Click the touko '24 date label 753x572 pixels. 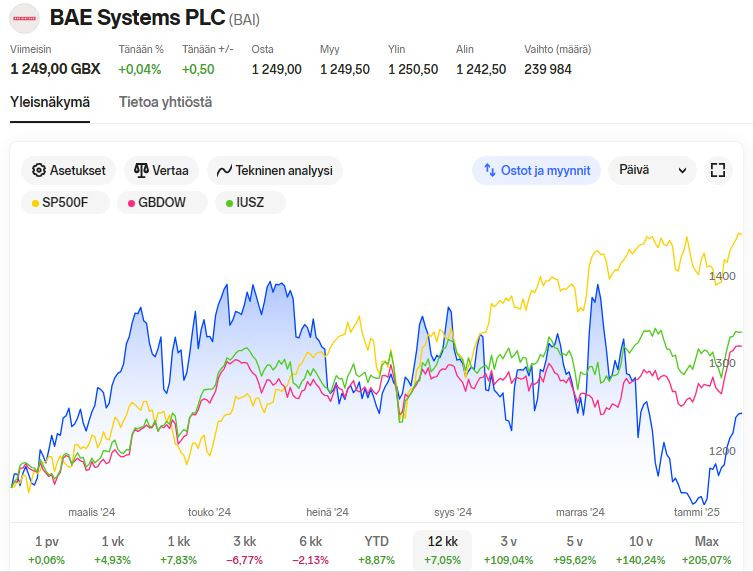click(209, 512)
